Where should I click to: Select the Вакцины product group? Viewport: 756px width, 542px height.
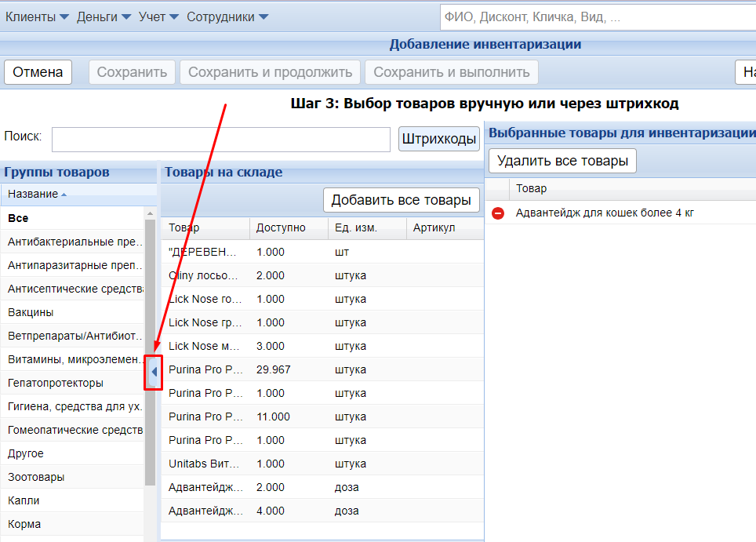pyautogui.click(x=31, y=312)
